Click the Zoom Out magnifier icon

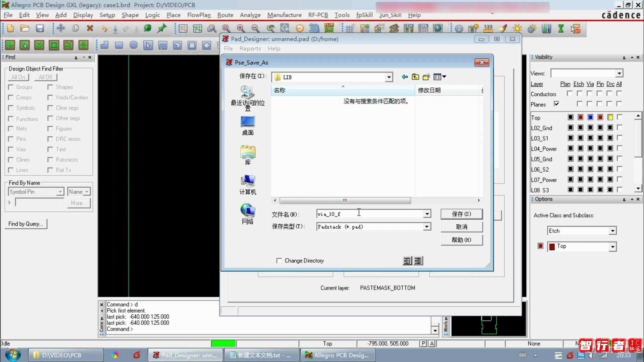[255, 29]
